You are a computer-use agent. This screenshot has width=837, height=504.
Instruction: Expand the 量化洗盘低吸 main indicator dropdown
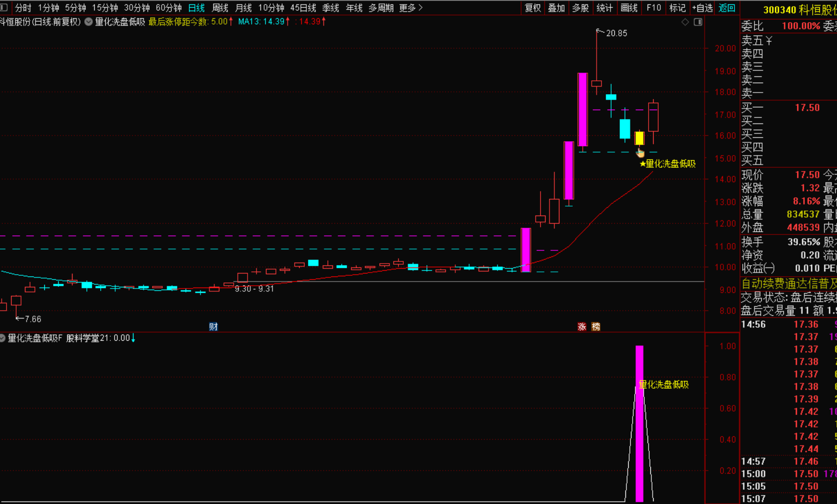(x=89, y=22)
